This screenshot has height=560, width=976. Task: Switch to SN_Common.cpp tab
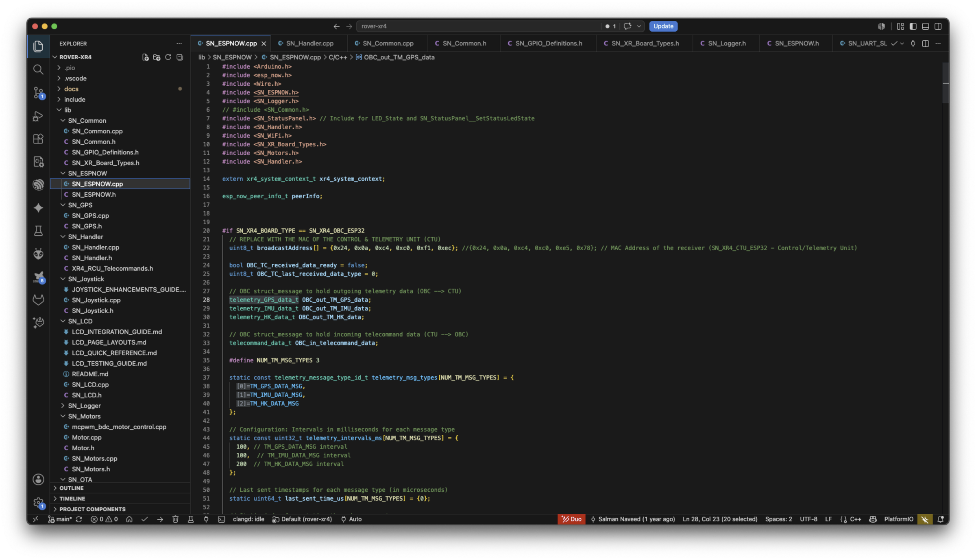(x=388, y=43)
